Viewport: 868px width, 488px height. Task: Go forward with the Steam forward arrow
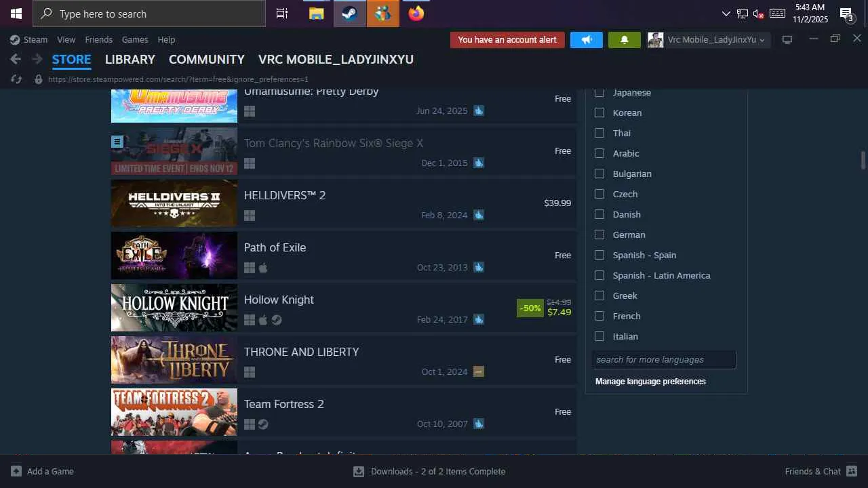37,60
